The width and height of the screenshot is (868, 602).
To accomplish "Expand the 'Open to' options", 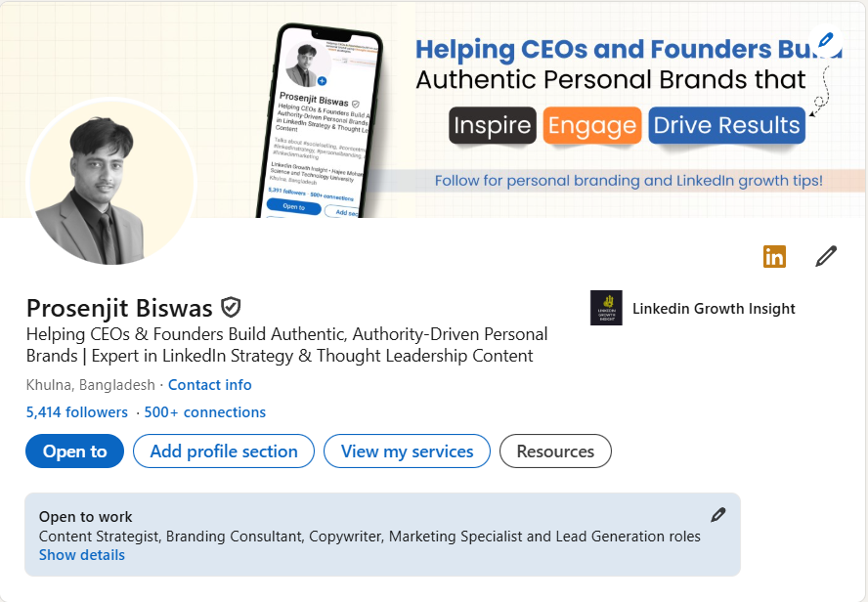I will click(74, 451).
